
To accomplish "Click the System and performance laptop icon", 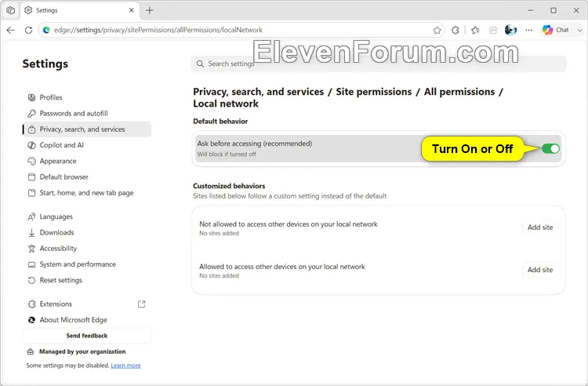I will point(31,264).
